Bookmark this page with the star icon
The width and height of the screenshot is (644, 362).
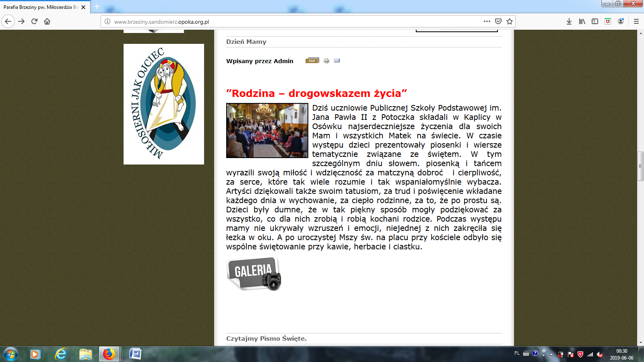pos(510,21)
